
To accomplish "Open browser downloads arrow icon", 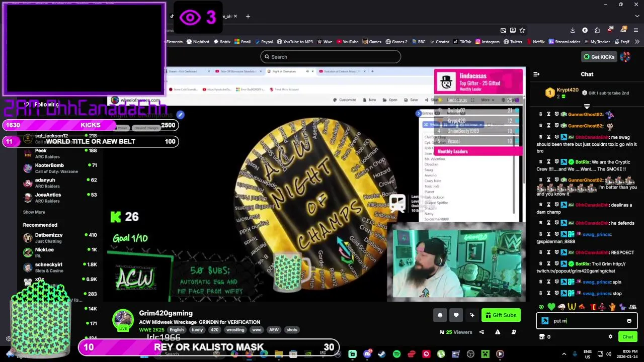I will click(572, 30).
